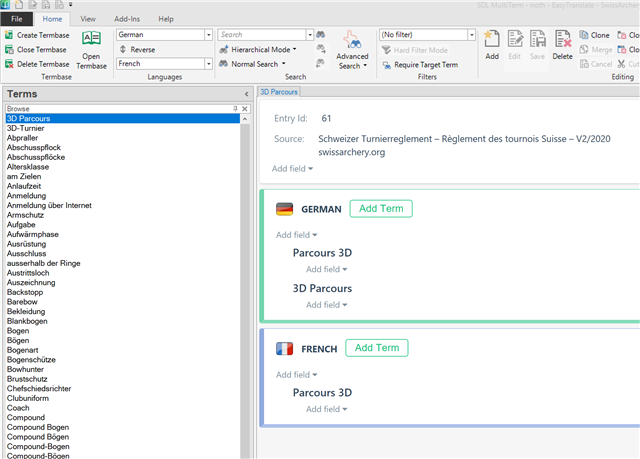Click the Cut scissors icon
The height and width of the screenshot is (459, 640).
click(621, 64)
